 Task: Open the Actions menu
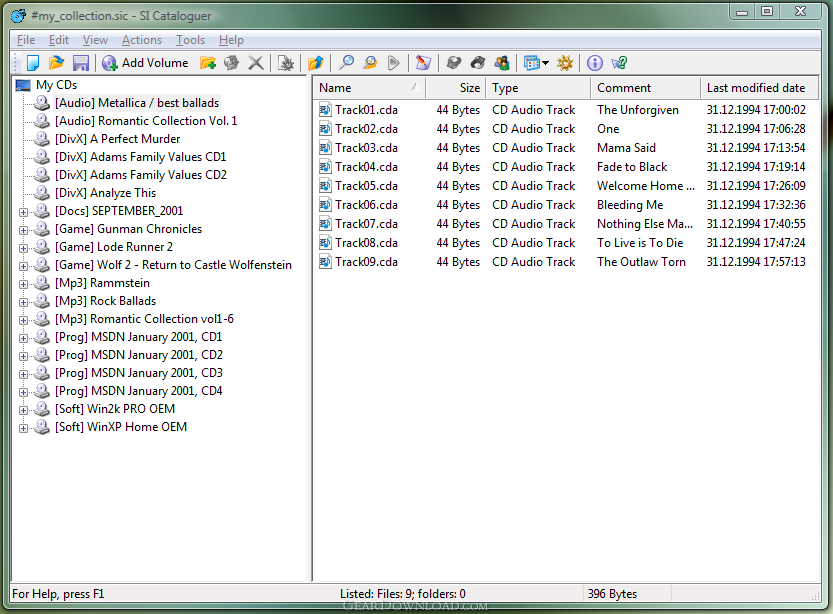click(141, 40)
